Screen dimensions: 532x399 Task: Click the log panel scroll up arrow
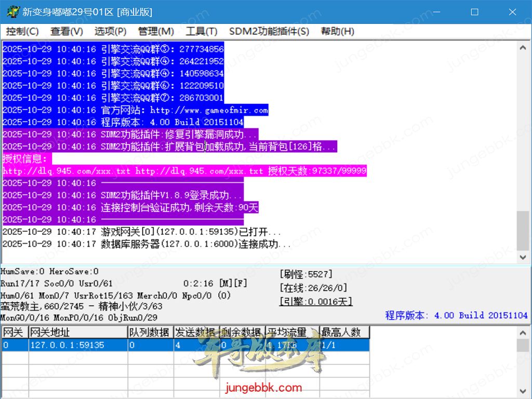coord(523,48)
